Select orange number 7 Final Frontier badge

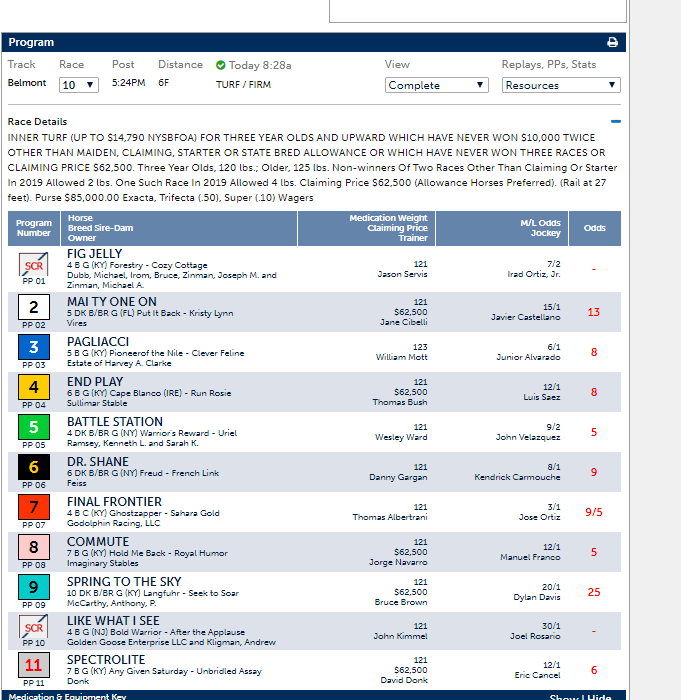(x=34, y=507)
